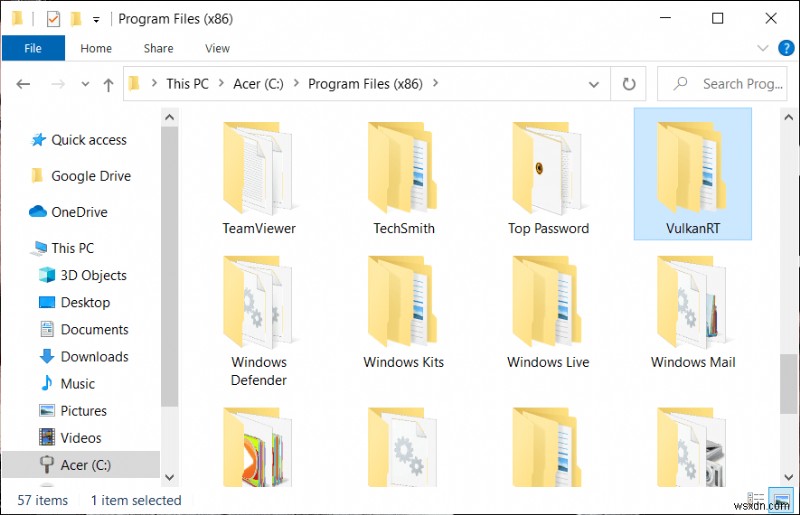Open the Customize Quick Access Toolbar dropdown
The height and width of the screenshot is (515, 800).
click(96, 20)
